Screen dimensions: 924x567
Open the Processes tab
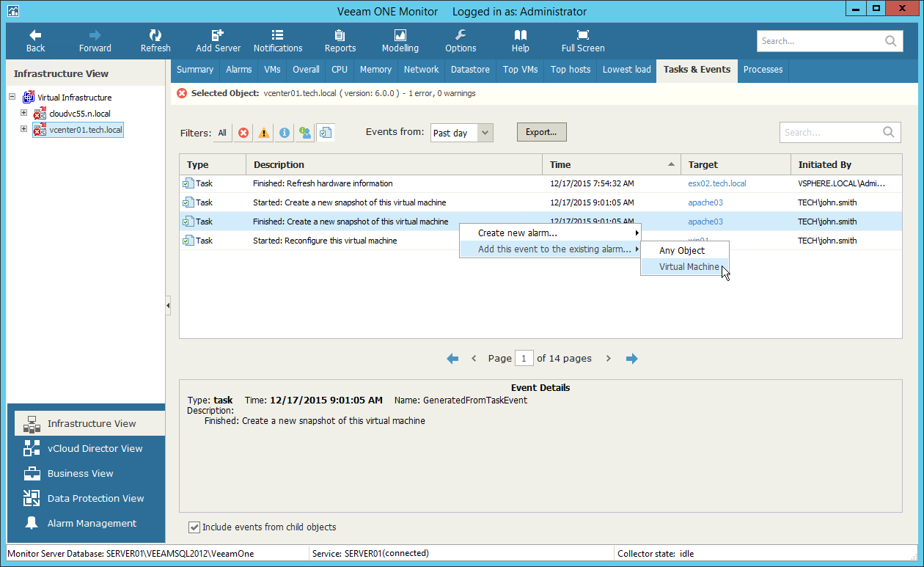click(x=763, y=70)
